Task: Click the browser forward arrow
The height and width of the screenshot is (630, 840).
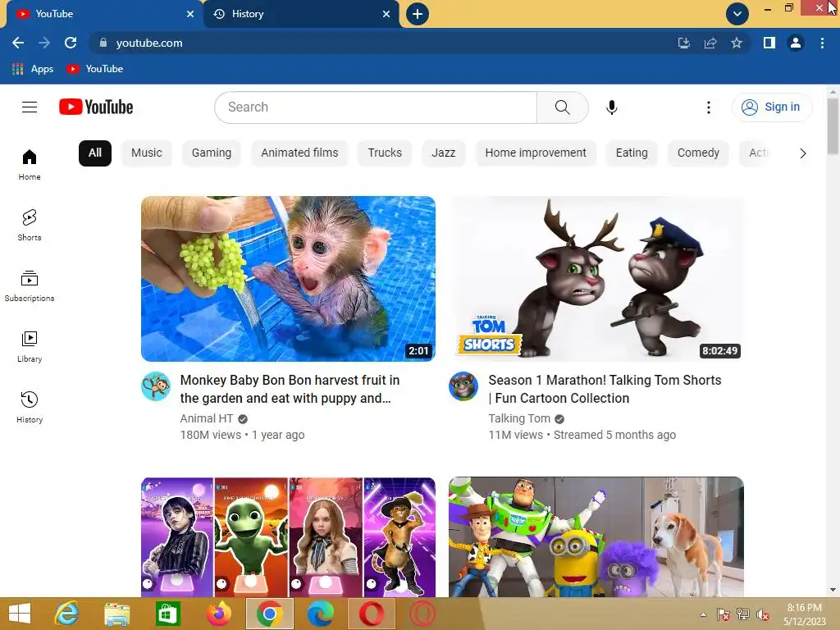Action: (44, 43)
